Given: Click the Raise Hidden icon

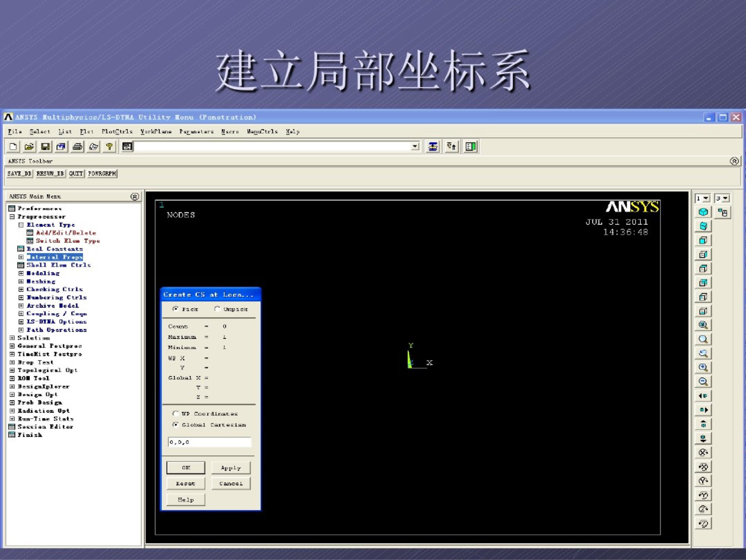Looking at the screenshot, I should [x=432, y=147].
